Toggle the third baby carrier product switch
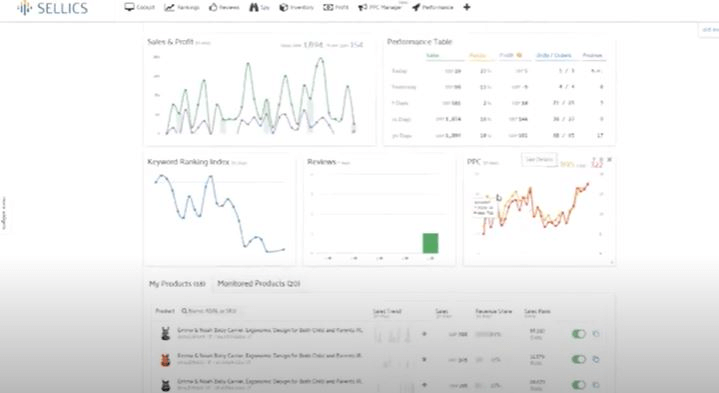719x393 pixels. (579, 385)
